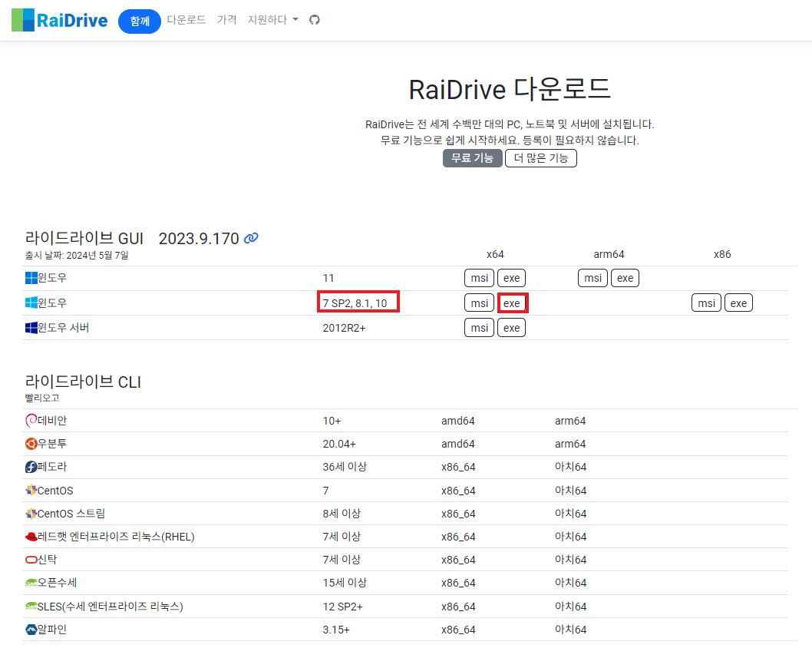Download the arm64 msi for 윈도우 11
The width and height of the screenshot is (812, 658).
[592, 278]
